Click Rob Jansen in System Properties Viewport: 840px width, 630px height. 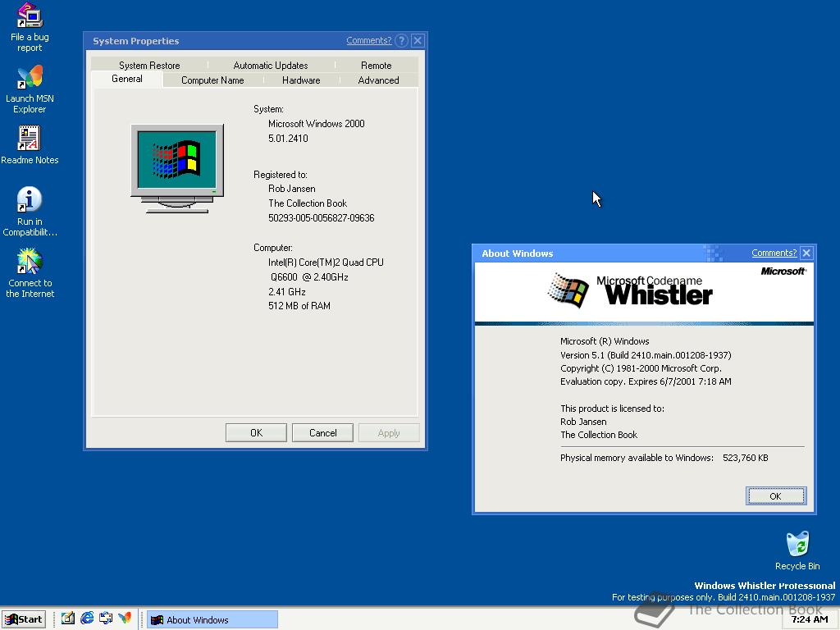292,189
